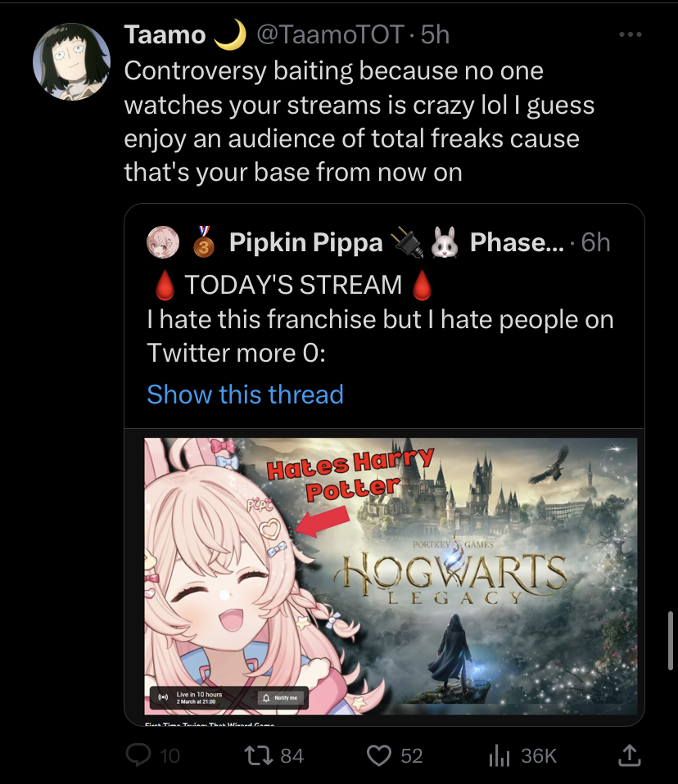The width and height of the screenshot is (678, 784).
Task: Share the tweet via upload icon
Action: (x=630, y=755)
